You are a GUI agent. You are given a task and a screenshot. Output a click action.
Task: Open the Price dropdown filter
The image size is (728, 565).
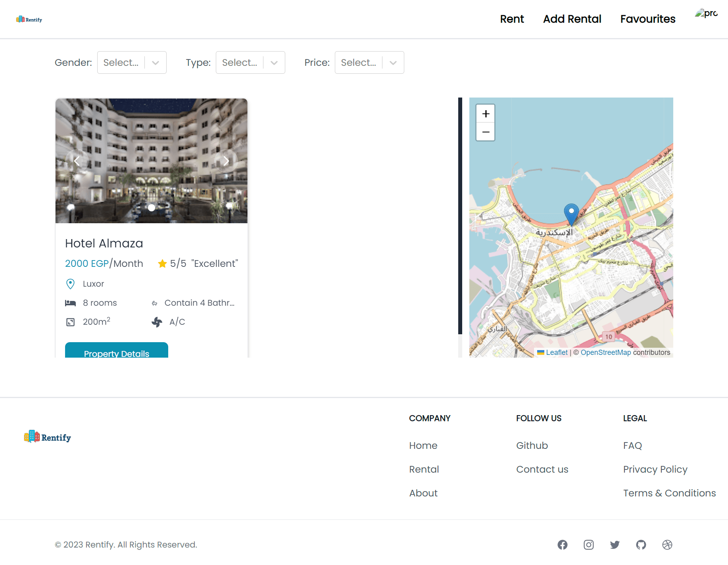tap(369, 62)
